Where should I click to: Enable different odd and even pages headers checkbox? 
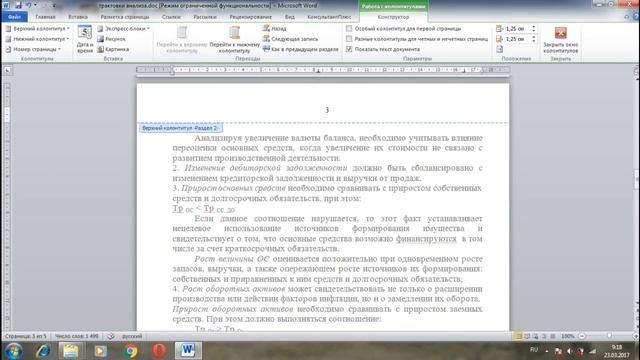point(349,39)
